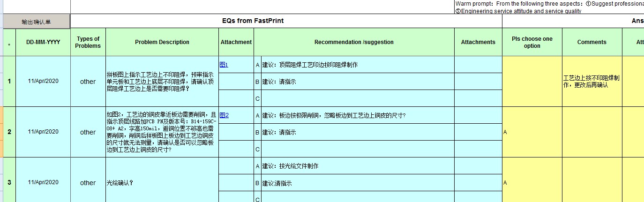The width and height of the screenshot is (644, 202).
Task: Click the Problem Description header cell
Action: [x=162, y=42]
